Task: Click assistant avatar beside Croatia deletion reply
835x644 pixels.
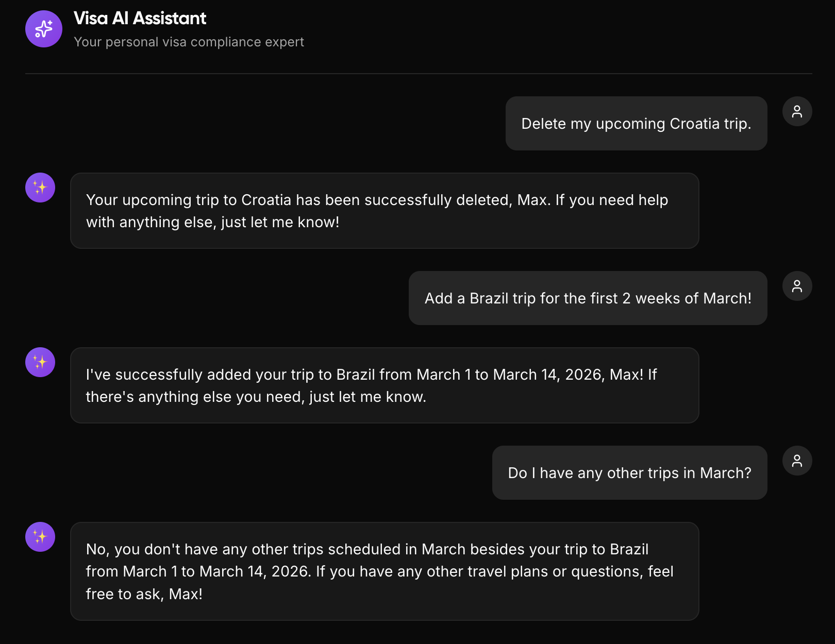Action: pyautogui.click(x=40, y=188)
